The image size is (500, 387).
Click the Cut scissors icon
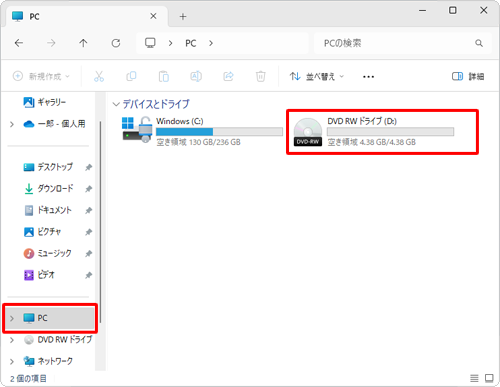click(99, 76)
